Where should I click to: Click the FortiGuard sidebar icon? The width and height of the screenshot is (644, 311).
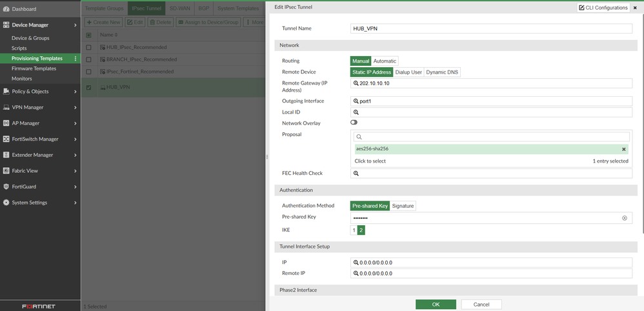coord(6,186)
